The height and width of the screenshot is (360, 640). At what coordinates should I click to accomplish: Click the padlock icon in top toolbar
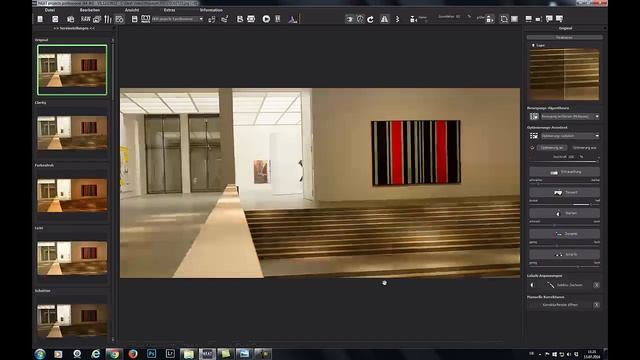point(489,19)
